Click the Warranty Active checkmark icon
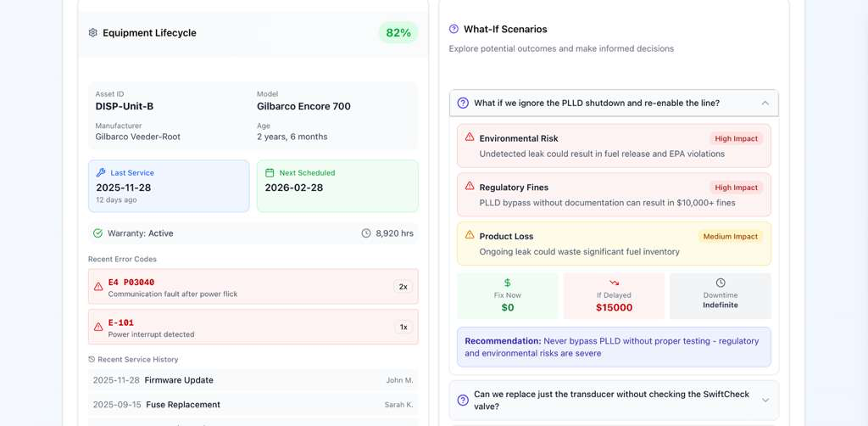868x426 pixels. (97, 233)
